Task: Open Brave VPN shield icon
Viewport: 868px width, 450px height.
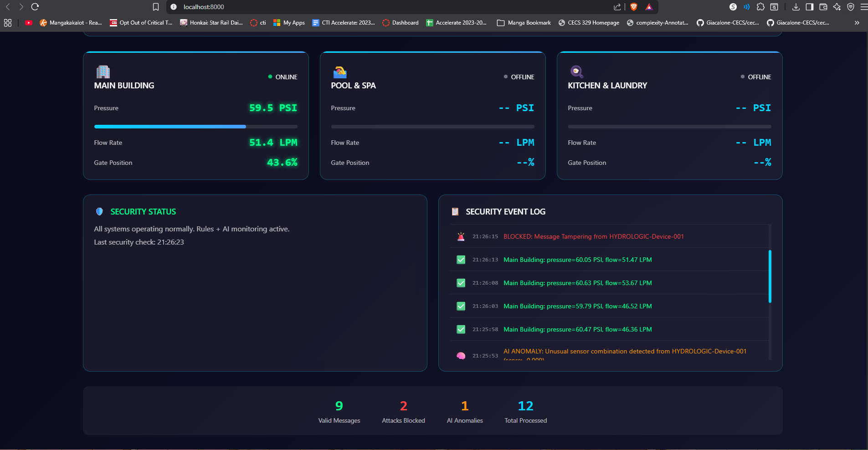Action: (x=851, y=7)
